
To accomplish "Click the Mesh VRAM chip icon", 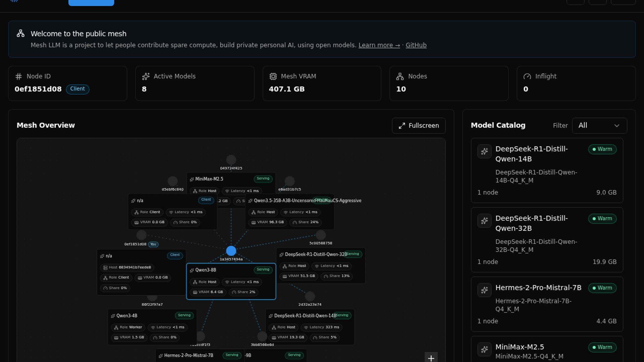I will tap(273, 76).
